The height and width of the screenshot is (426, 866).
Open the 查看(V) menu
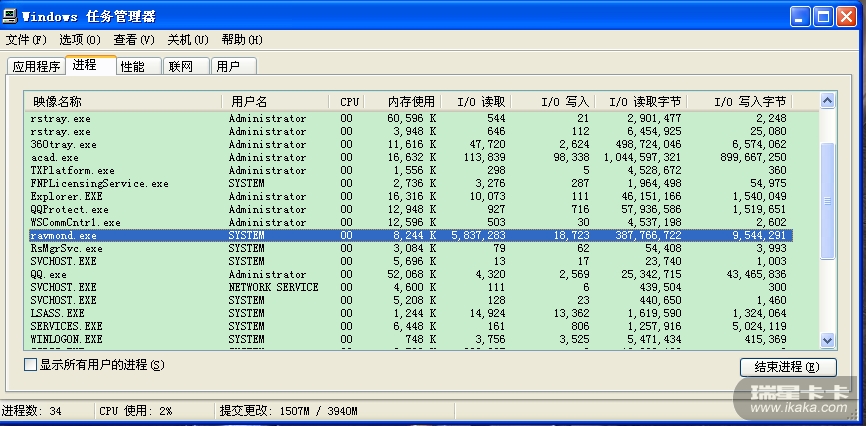[x=134, y=40]
